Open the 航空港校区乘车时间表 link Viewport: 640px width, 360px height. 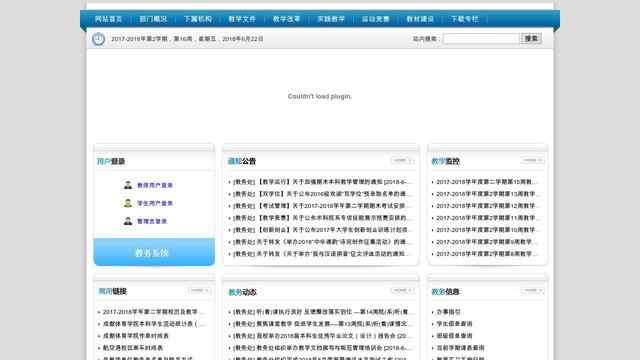[133, 348]
